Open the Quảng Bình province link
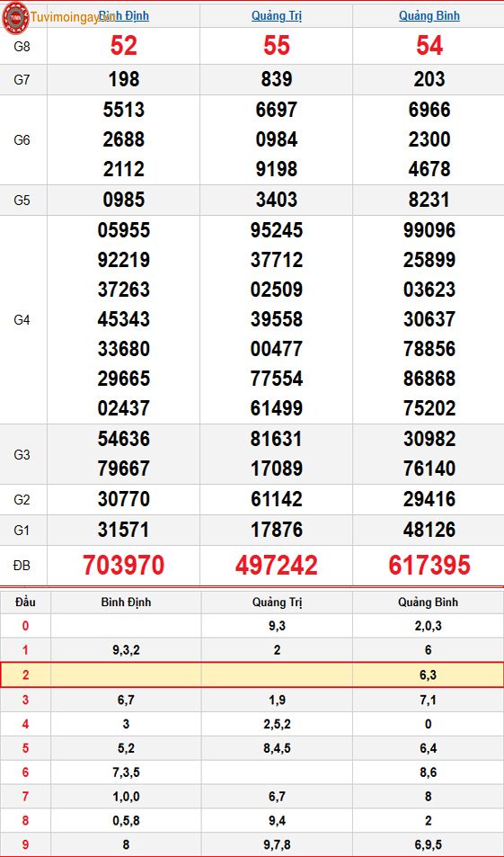The width and height of the screenshot is (504, 857). coord(429,16)
